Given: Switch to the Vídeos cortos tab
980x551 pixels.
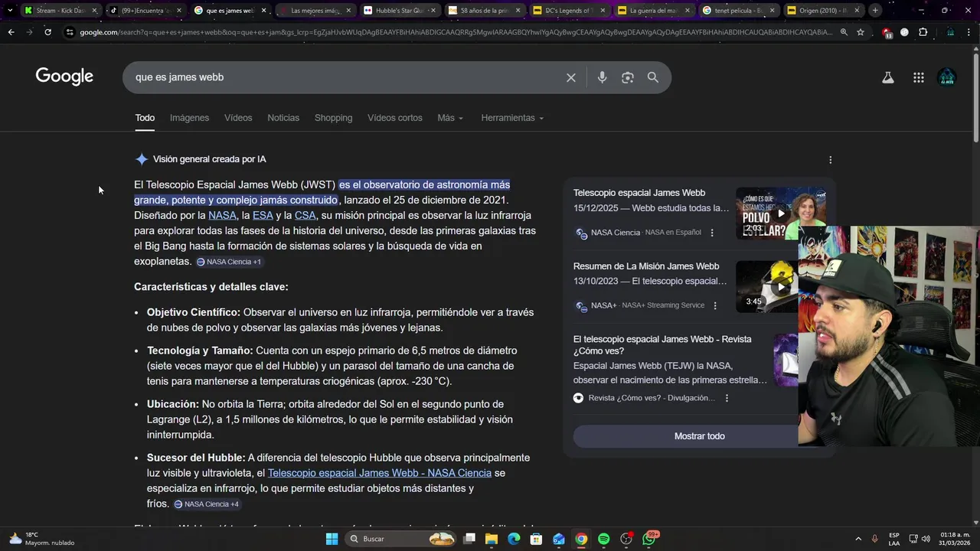Looking at the screenshot, I should click(395, 118).
